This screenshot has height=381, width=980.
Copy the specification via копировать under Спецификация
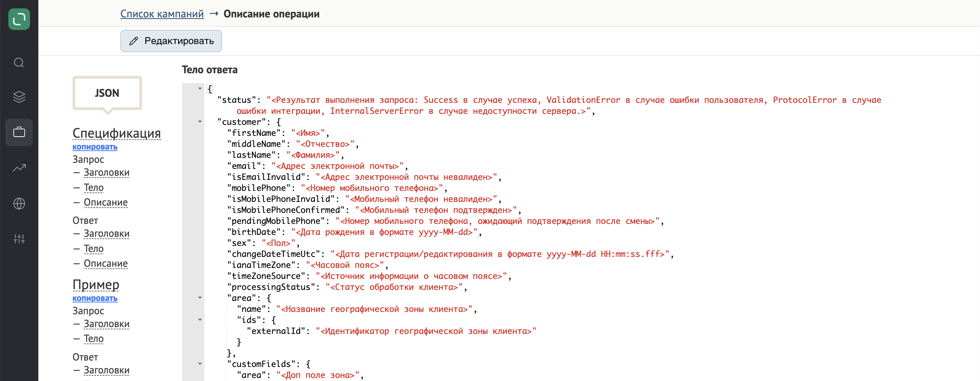click(x=95, y=147)
